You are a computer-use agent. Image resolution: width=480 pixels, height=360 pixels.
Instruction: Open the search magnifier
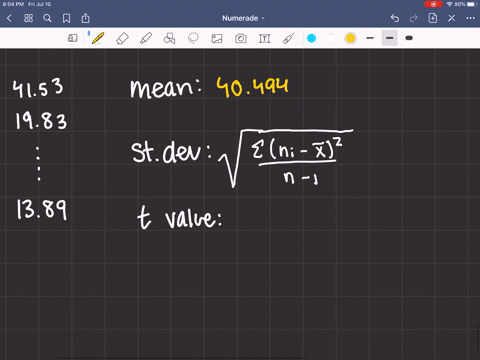(47, 18)
